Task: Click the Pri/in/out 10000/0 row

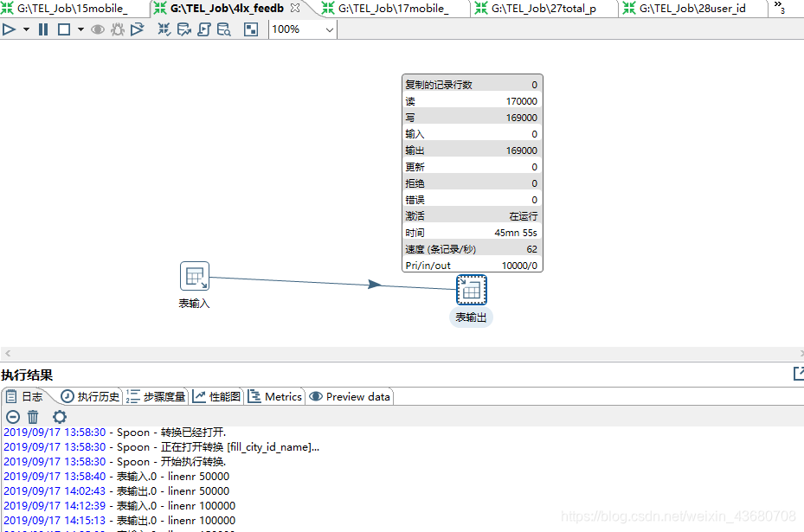Action: [472, 266]
